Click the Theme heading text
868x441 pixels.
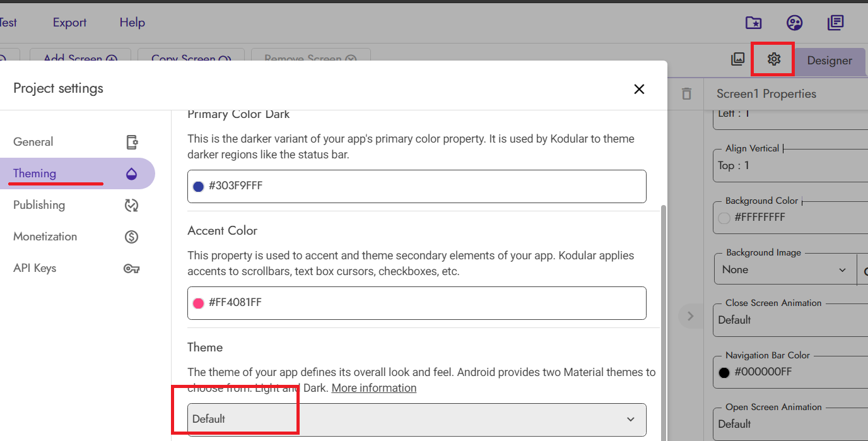205,348
